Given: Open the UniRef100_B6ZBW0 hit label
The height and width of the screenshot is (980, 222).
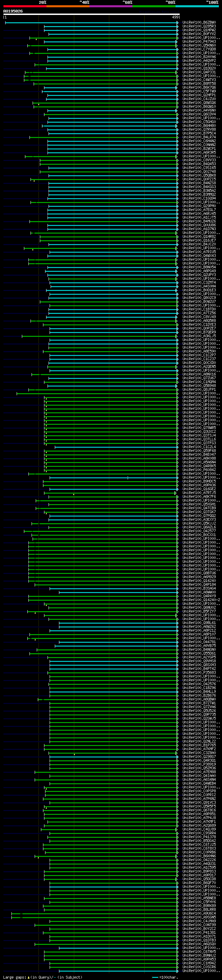Looking at the screenshot, I should [199, 23].
